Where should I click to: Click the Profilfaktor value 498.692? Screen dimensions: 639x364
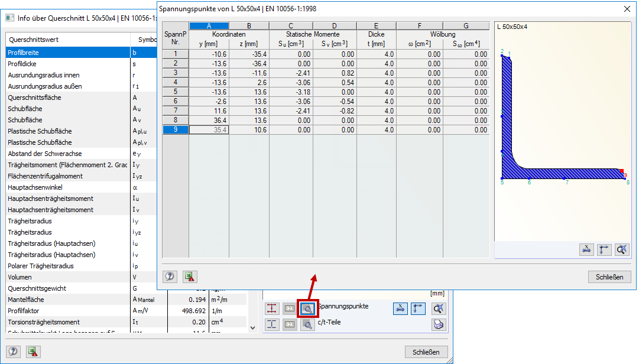[x=188, y=311]
